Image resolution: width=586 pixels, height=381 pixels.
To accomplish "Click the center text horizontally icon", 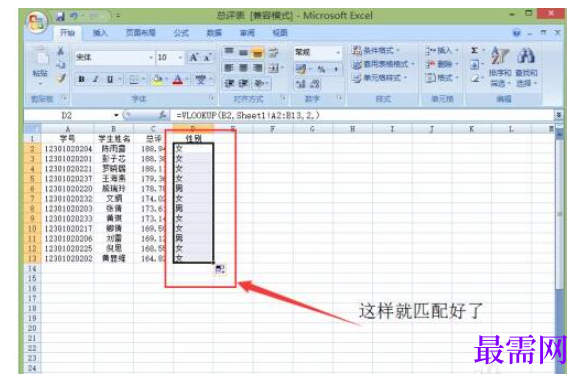I will [243, 68].
